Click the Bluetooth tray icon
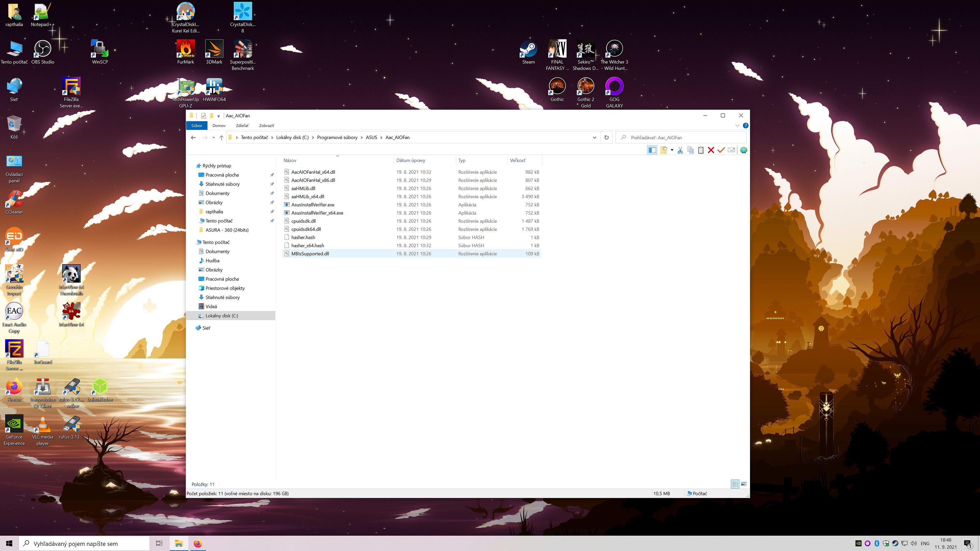This screenshot has width=980, height=551. (877, 543)
